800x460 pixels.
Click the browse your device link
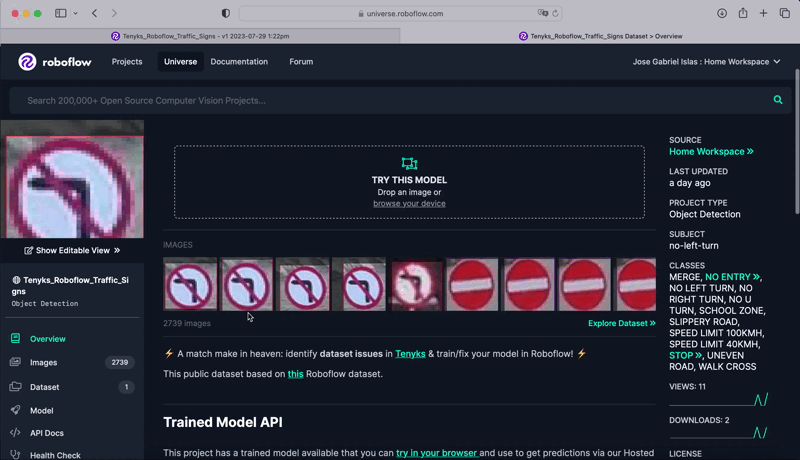409,203
